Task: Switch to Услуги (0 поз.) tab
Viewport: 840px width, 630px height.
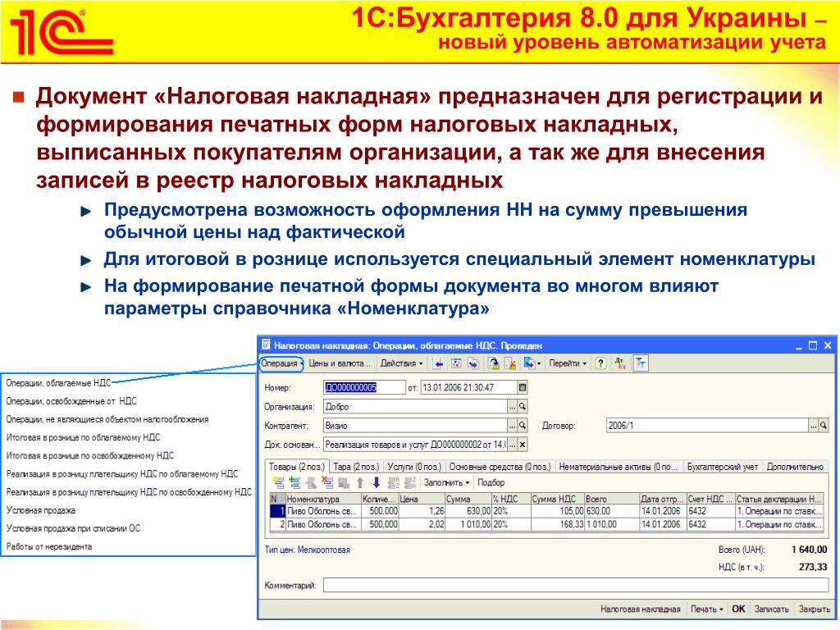Action: point(414,467)
